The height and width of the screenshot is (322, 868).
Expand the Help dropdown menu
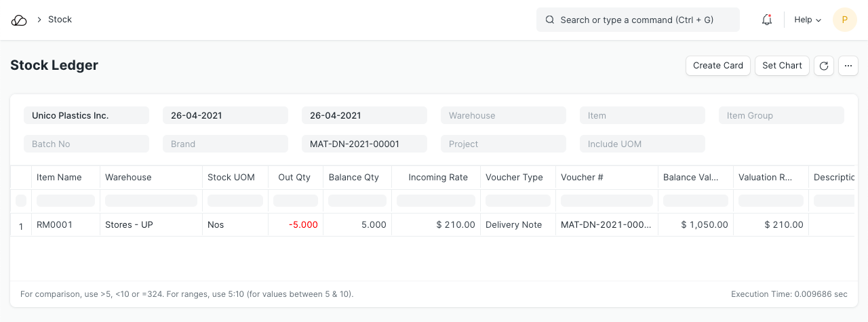[807, 20]
